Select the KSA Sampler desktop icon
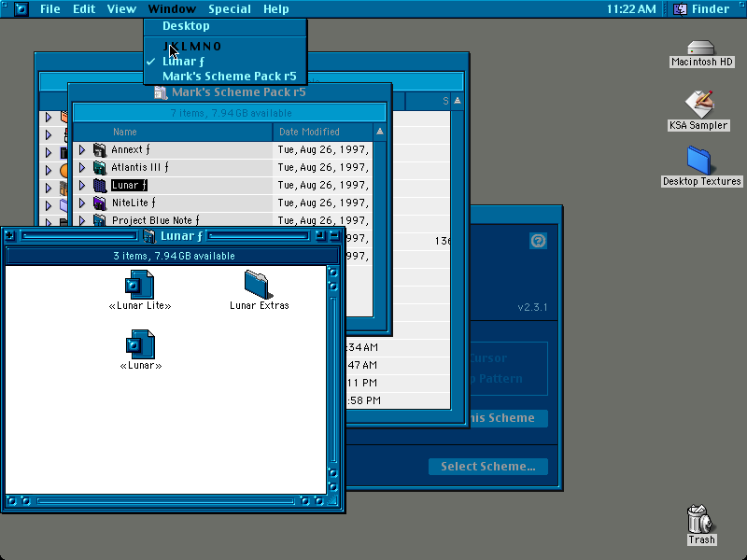 coord(698,104)
